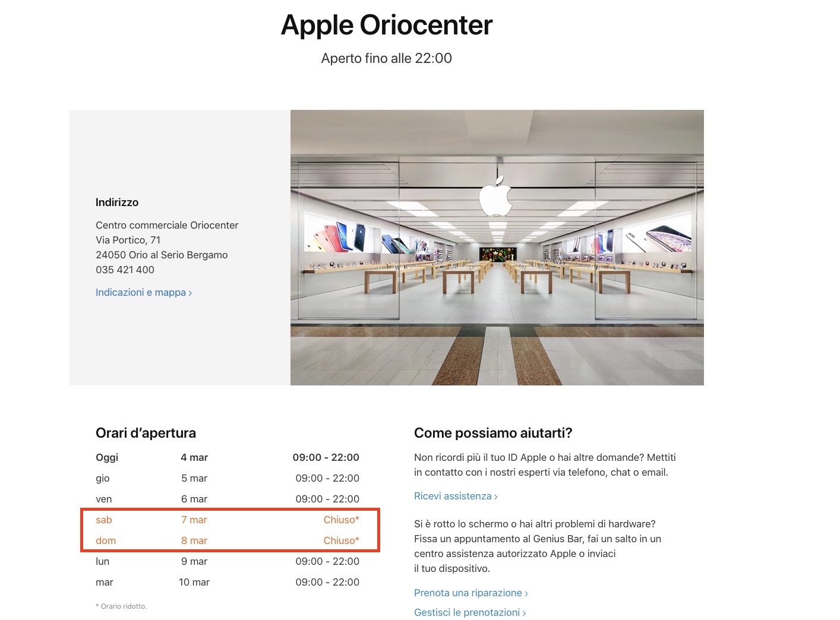Image resolution: width=840 pixels, height=620 pixels.
Task: Click the lun 9 mar hours row
Action: pos(228,561)
